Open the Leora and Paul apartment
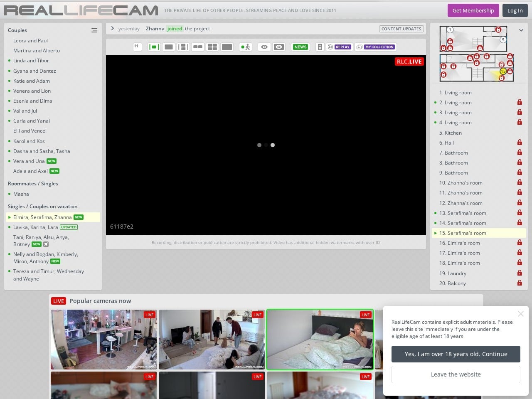The image size is (532, 399). click(30, 41)
